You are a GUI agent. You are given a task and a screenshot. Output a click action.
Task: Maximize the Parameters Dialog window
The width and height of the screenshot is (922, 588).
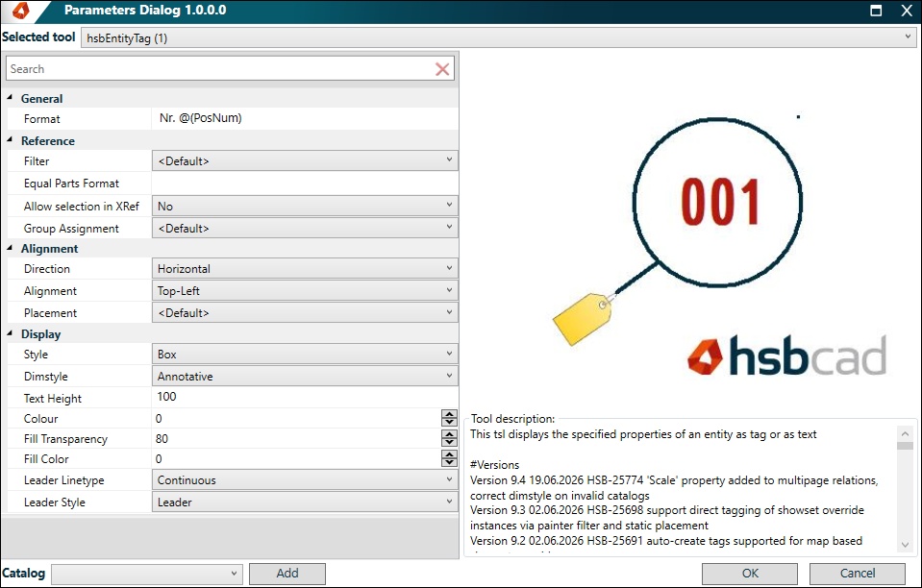tap(876, 11)
